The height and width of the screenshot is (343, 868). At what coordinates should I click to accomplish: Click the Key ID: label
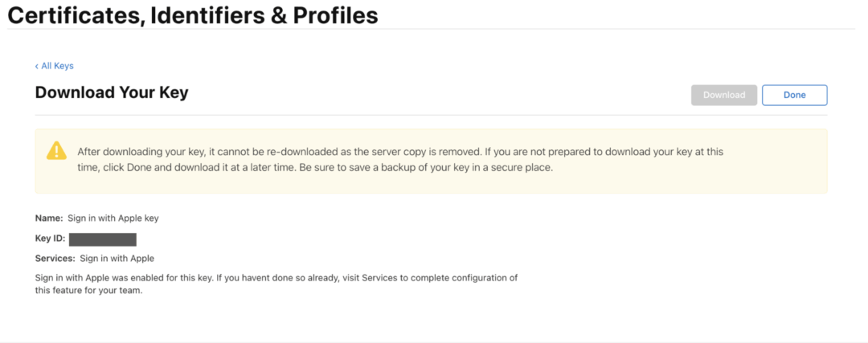click(50, 239)
